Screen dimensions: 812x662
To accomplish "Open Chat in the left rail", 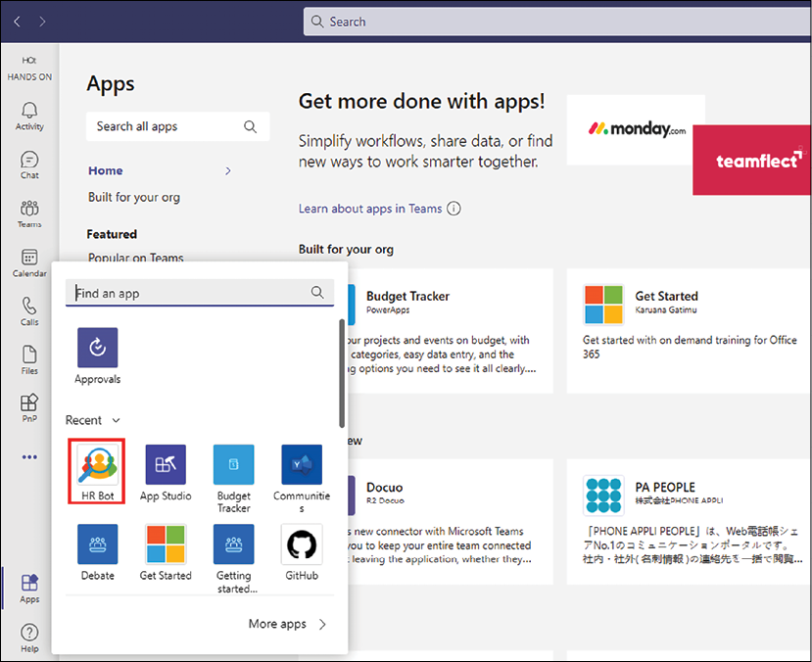I will coord(29,165).
